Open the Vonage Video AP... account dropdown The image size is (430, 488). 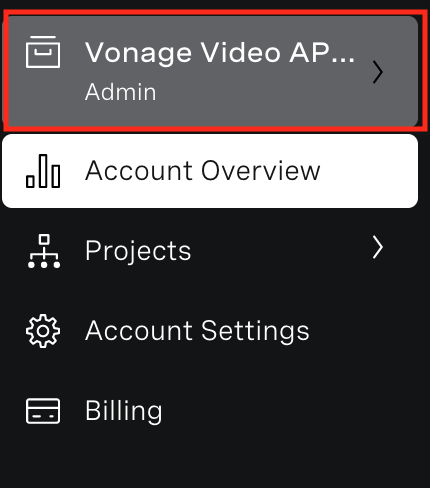click(210, 71)
